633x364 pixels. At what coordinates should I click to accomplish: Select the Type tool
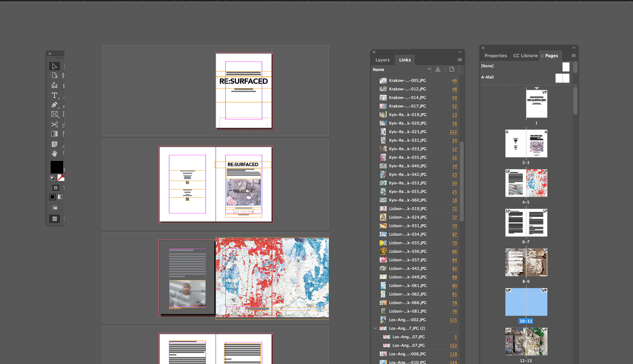pos(54,95)
